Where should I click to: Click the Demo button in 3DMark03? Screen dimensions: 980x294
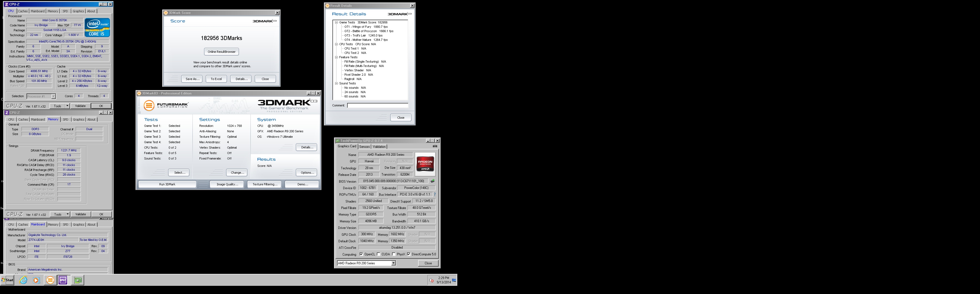click(302, 185)
